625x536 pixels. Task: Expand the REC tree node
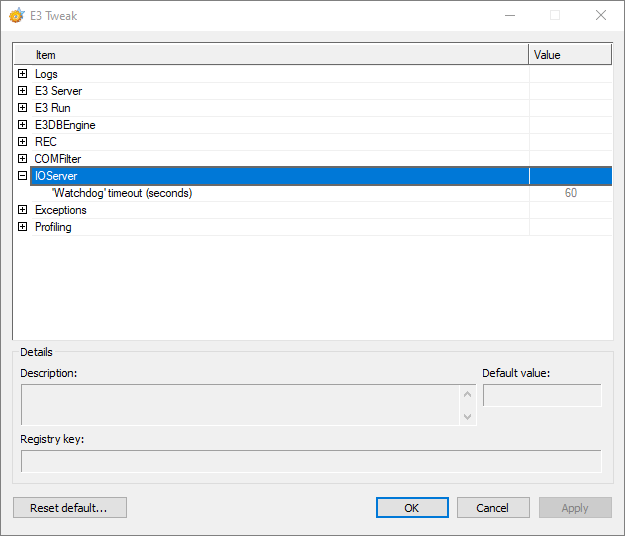coord(22,142)
